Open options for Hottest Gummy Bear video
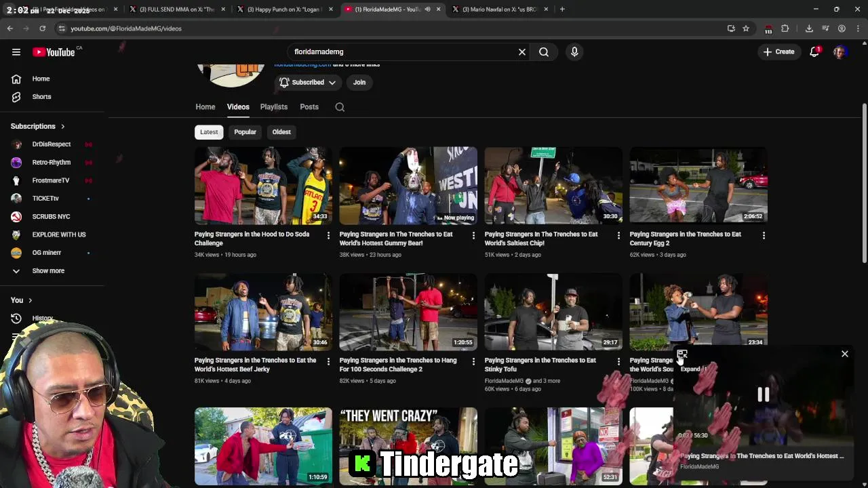The image size is (868, 488). click(x=473, y=236)
